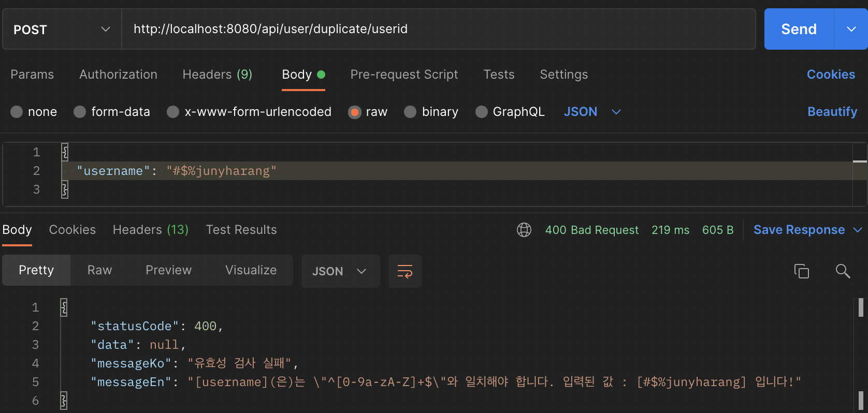Open the Cookies link at the top right
This screenshot has height=413, width=868.
[x=831, y=75]
